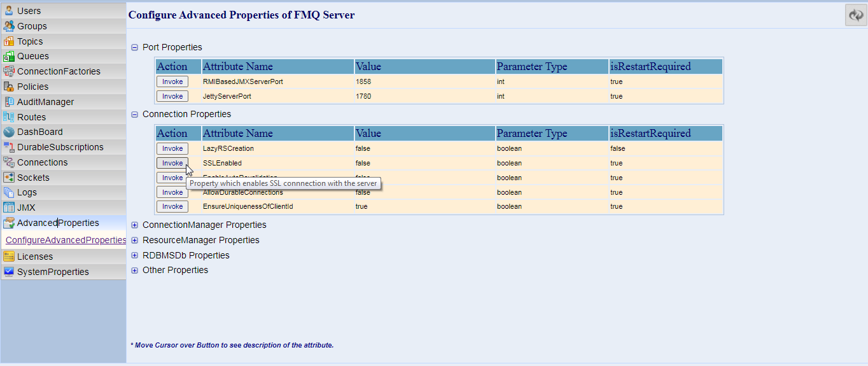Click the Port Properties Parameter Type header
This screenshot has width=868, height=366.
[552, 66]
